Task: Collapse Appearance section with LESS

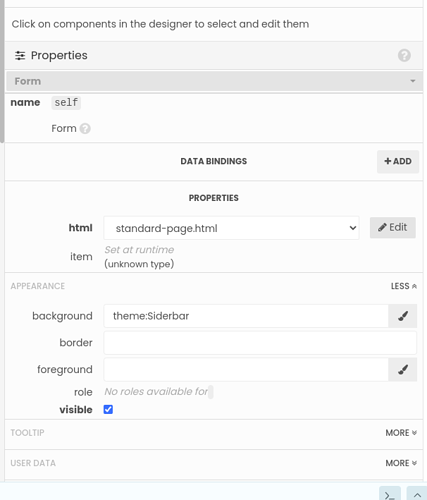Action: 404,286
